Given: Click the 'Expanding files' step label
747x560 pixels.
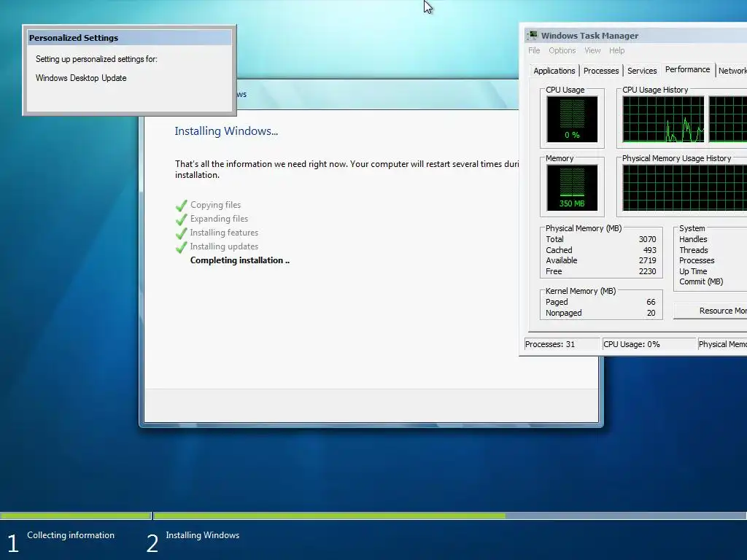Looking at the screenshot, I should (x=219, y=219).
